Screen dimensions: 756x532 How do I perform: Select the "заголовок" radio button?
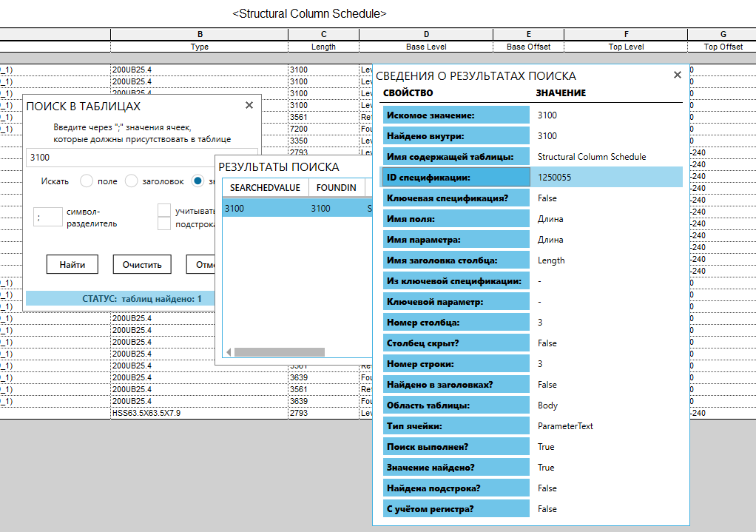tap(131, 181)
